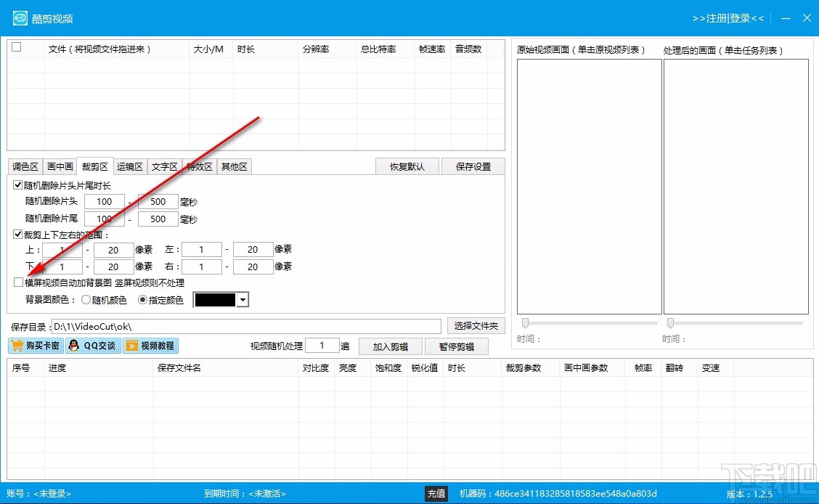Click 保存设置 button
Screen dimensions: 819x504
pos(473,166)
